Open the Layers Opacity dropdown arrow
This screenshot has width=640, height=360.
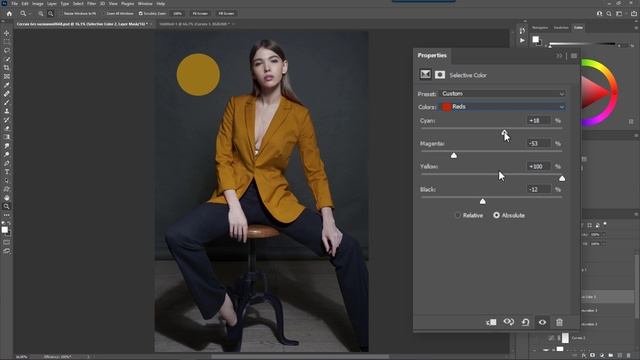click(604, 235)
